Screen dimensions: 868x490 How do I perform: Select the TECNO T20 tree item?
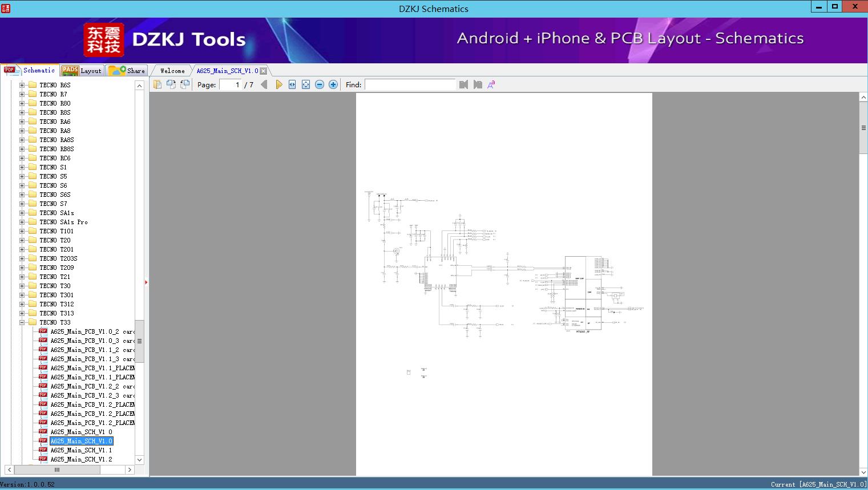tap(55, 240)
